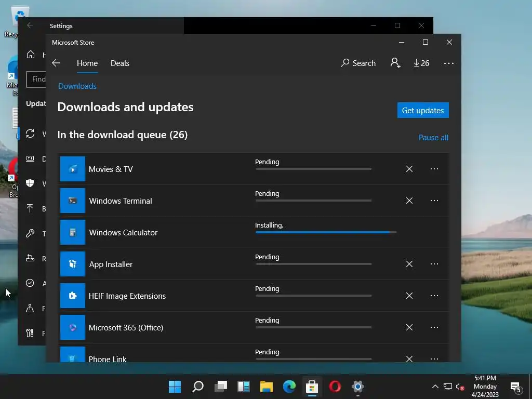The height and width of the screenshot is (399, 532).
Task: Click the Phone Link name
Action: pyautogui.click(x=108, y=359)
